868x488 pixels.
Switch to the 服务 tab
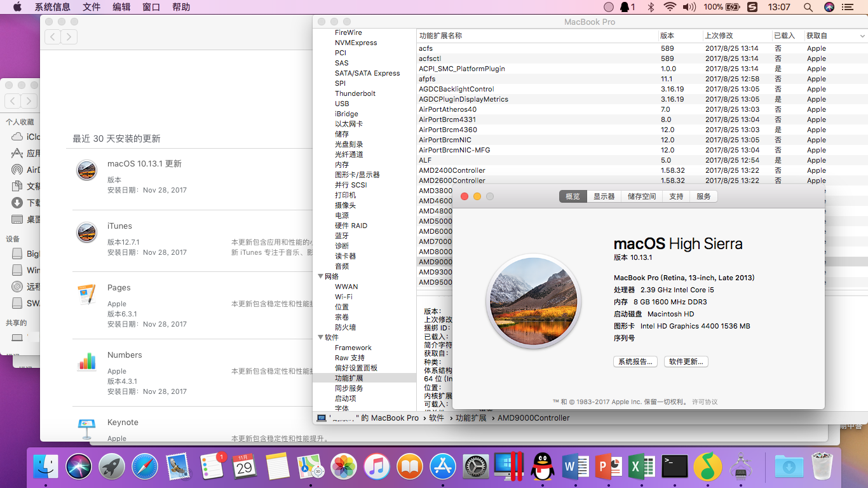pos(703,196)
